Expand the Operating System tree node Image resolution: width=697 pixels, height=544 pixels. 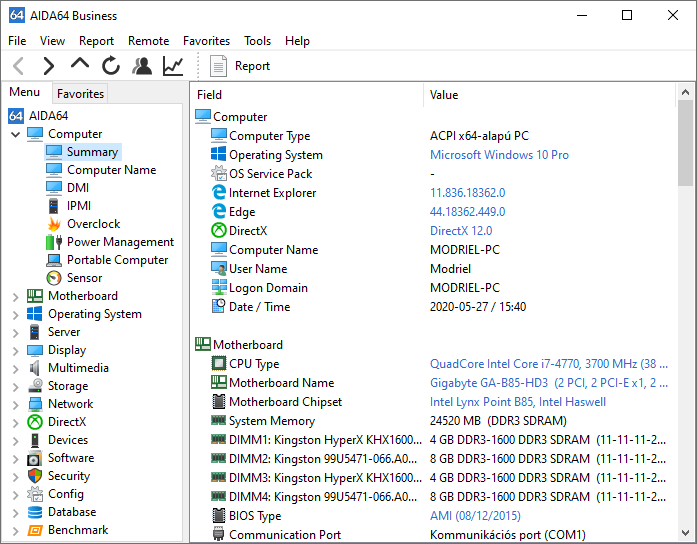click(x=16, y=315)
